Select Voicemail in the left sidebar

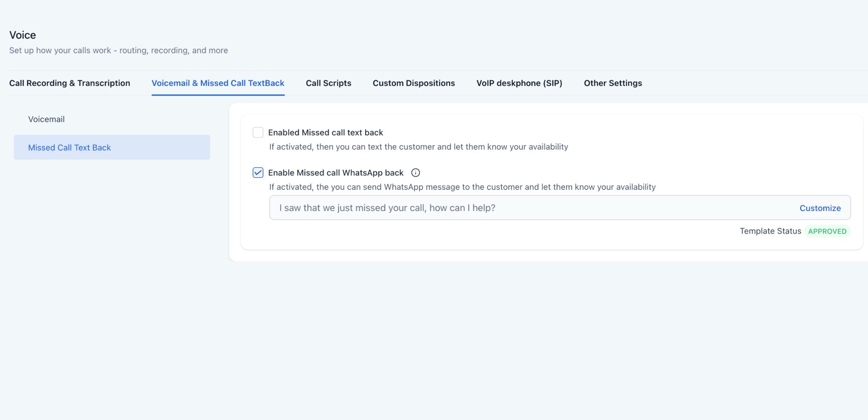pos(46,120)
